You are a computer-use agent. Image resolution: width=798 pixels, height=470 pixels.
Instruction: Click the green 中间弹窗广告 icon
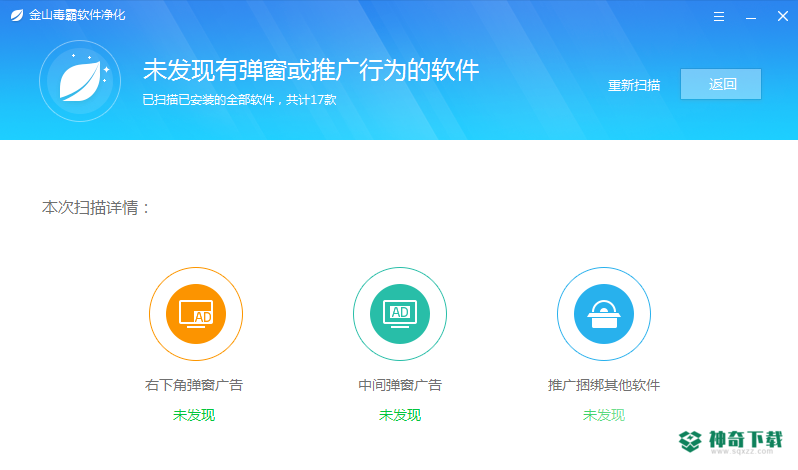coord(400,314)
